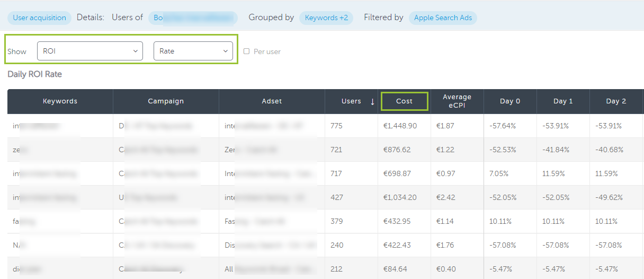Viewport: 644px width, 279px height.
Task: Select the blurred app name pill
Action: [x=193, y=18]
